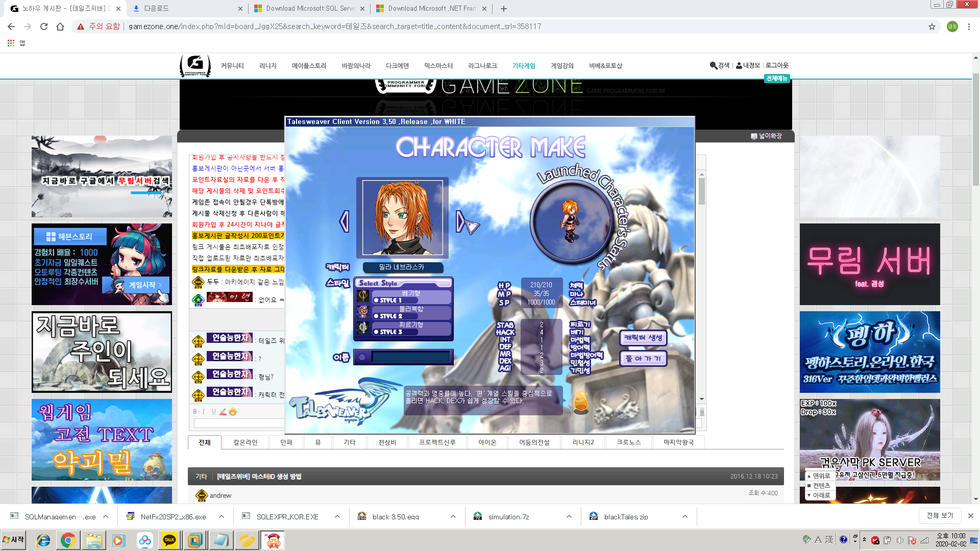The image size is (980, 551).
Task: Open the 메이플스토리 menu
Action: (309, 66)
